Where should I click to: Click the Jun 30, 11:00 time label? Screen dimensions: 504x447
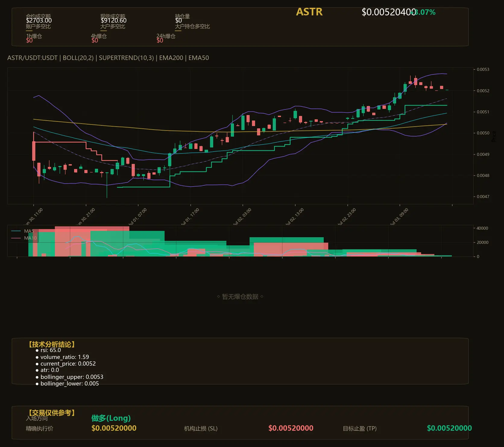pos(33,216)
